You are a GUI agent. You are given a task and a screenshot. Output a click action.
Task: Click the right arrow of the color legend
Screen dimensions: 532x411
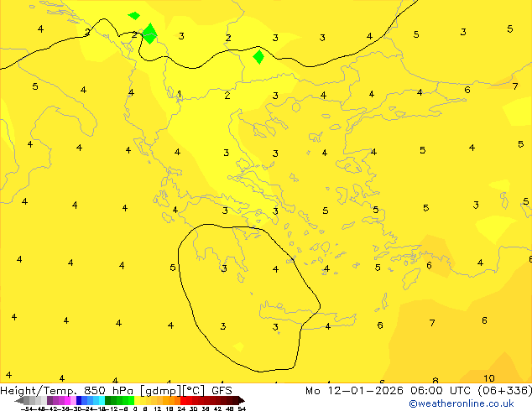click(x=242, y=400)
